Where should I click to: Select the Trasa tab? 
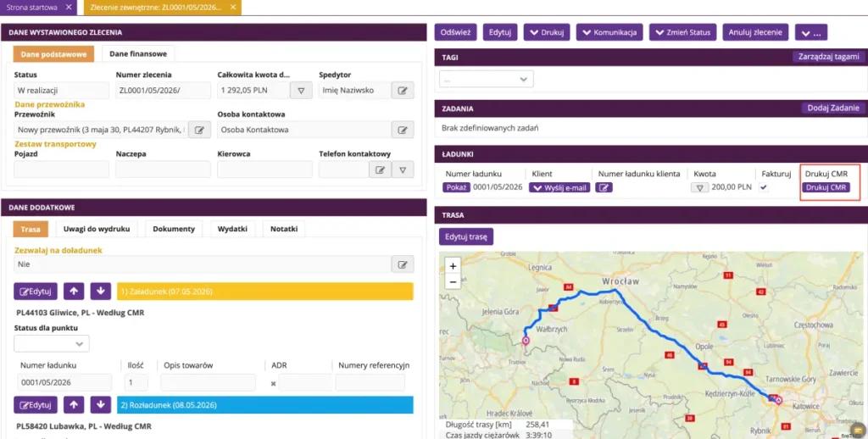[31, 229]
